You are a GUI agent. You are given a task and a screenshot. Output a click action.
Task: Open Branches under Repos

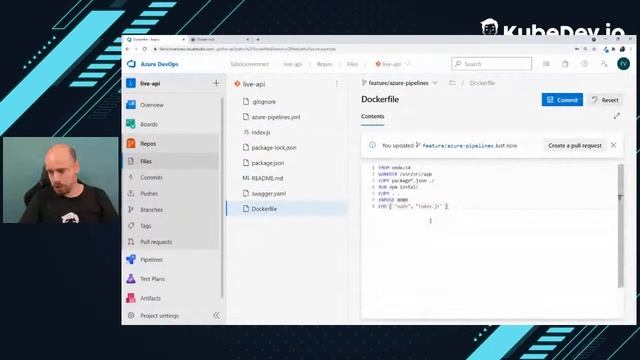coord(171,210)
